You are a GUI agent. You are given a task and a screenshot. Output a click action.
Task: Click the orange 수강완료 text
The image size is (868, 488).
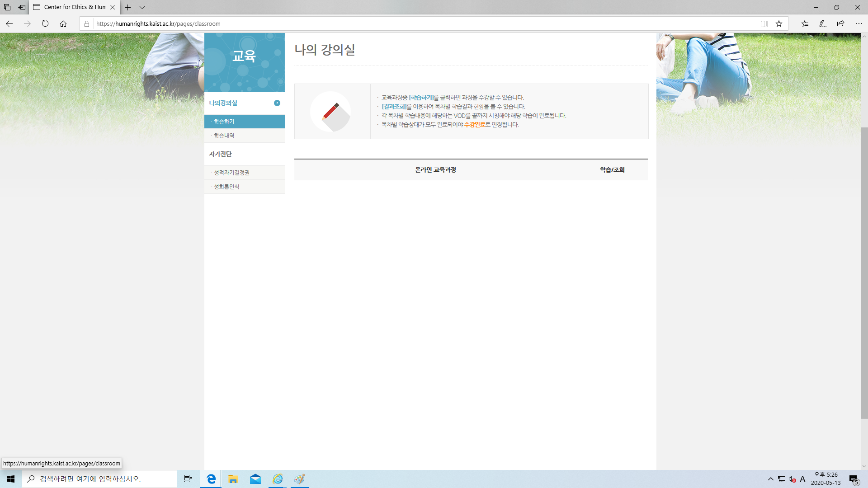pos(475,125)
